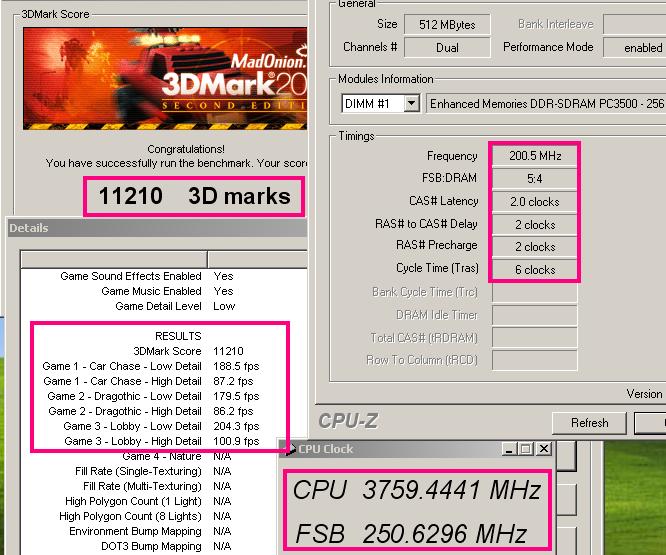666x555 pixels.
Task: Select Game 3 Lobby Low Detail row
Action: click(164, 426)
